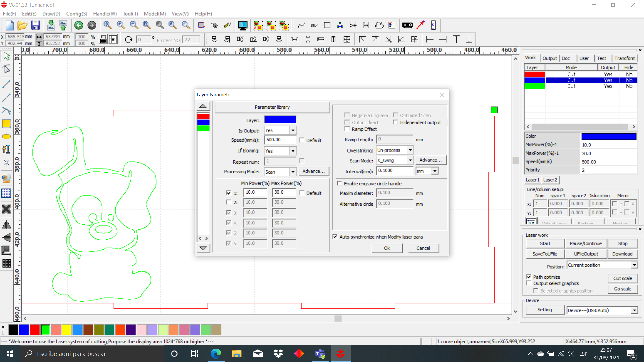Click the SaveToUFile button
The width and height of the screenshot is (644, 362).
tap(545, 254)
